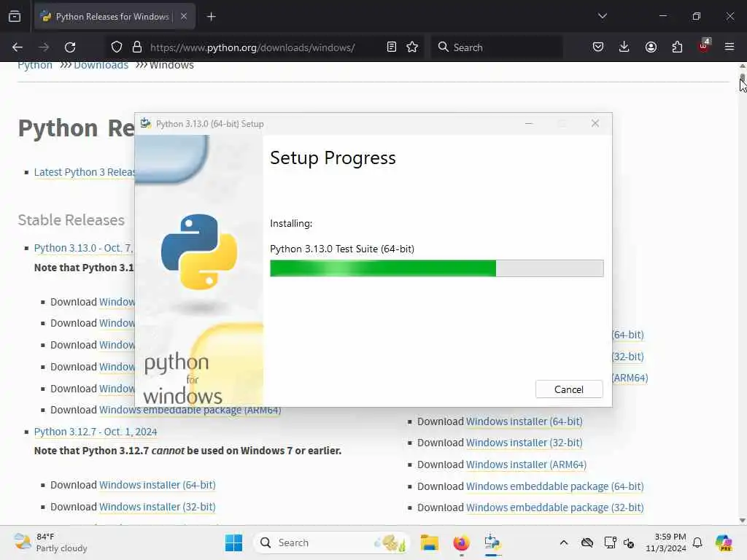Click the Firefox Search box

(x=496, y=47)
